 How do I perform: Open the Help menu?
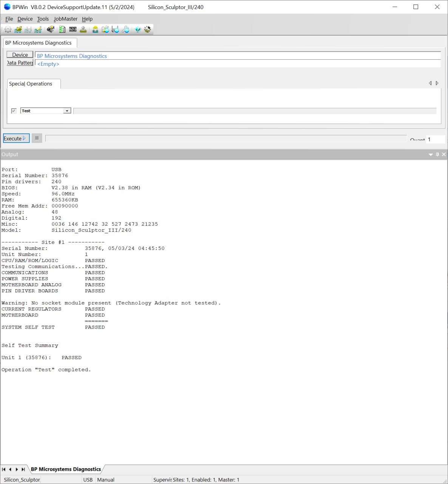87,19
